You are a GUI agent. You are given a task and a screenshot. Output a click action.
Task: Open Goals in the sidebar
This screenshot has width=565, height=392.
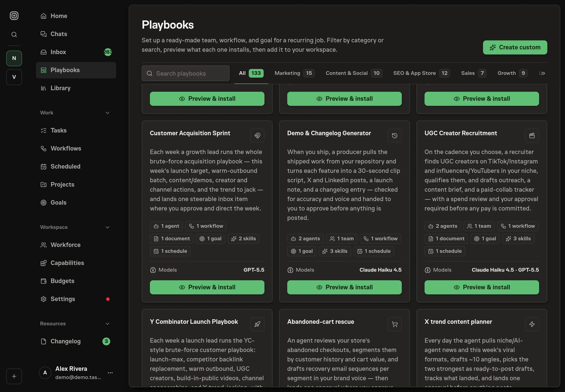click(x=76, y=203)
